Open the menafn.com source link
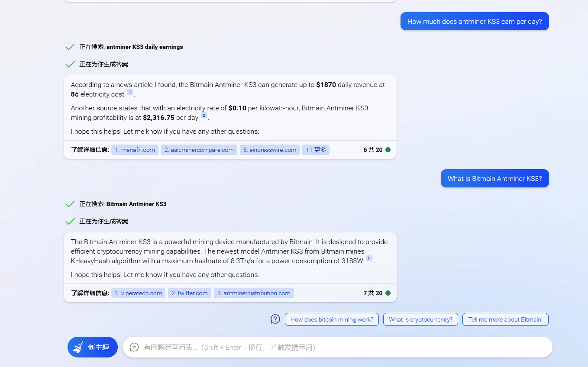This screenshot has width=588, height=367. [135, 150]
